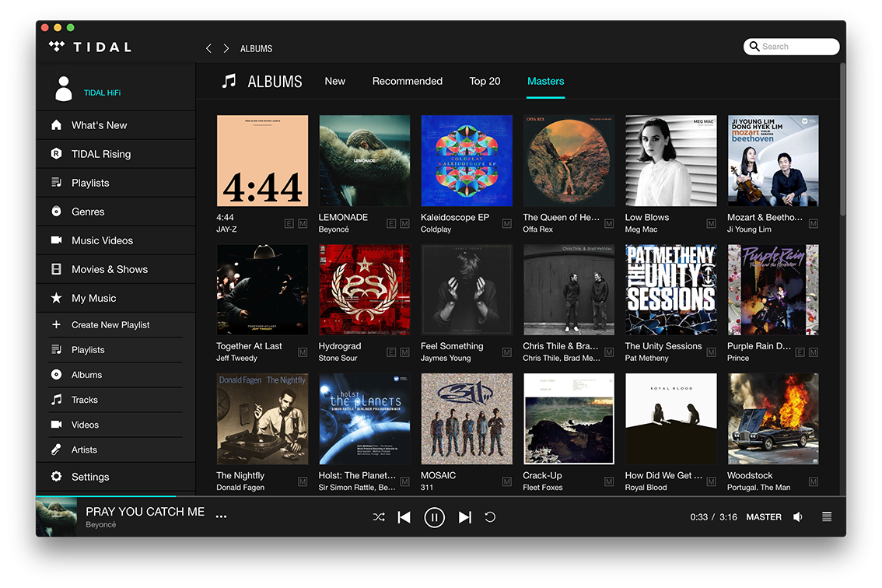Go back with the left arrow
This screenshot has width=882, height=588.
pos(208,48)
